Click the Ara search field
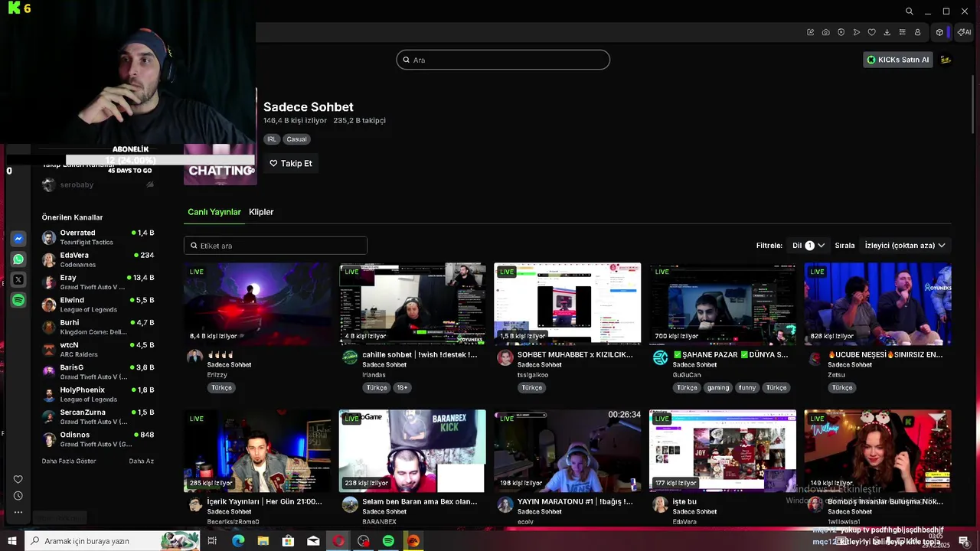 (x=503, y=60)
